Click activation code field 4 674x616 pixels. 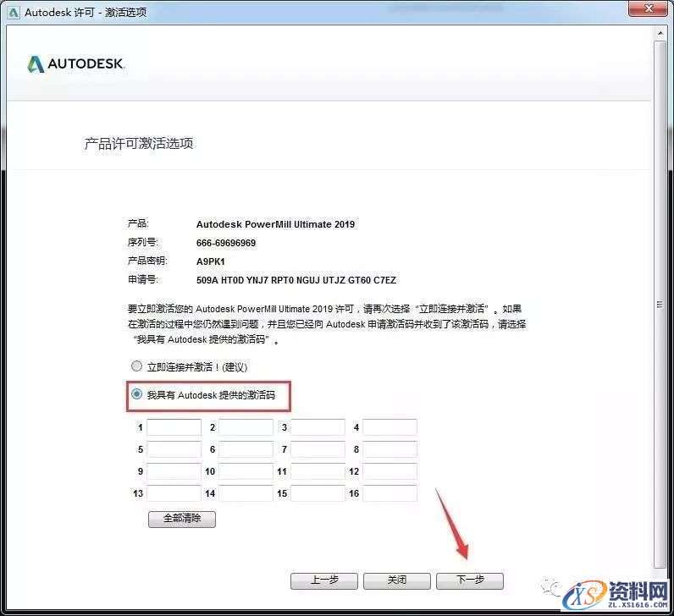pyautogui.click(x=389, y=427)
